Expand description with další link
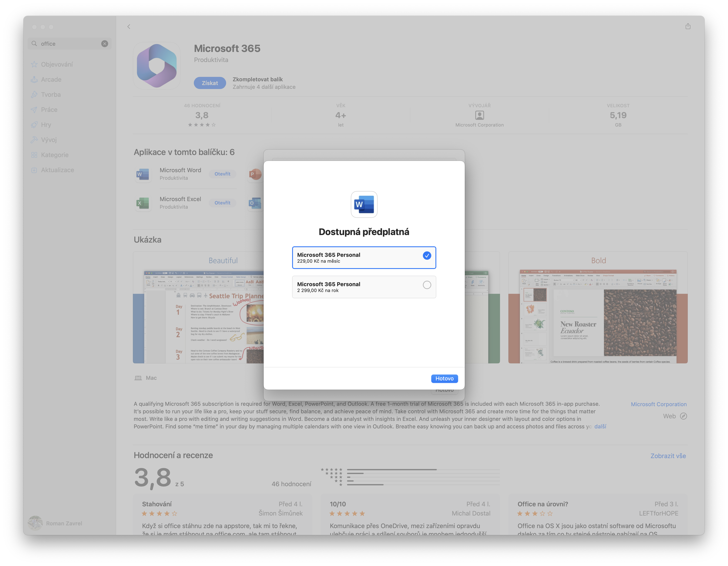This screenshot has width=728, height=566. coord(600,426)
